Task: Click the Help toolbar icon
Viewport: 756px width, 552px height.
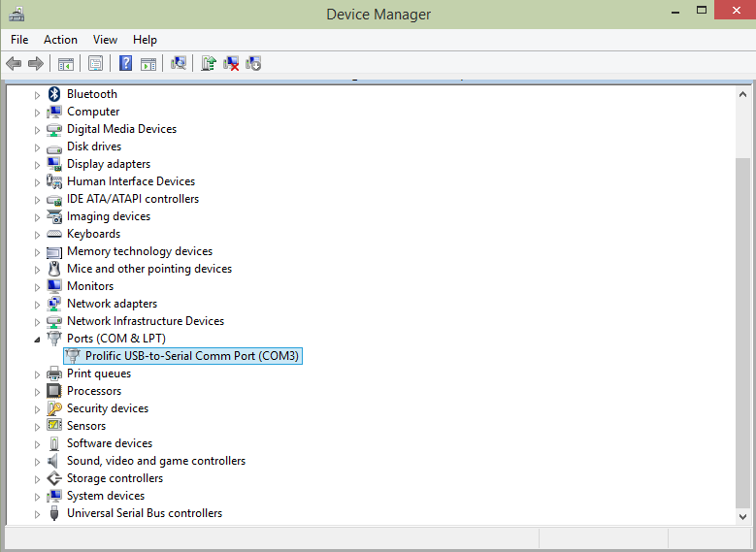Action: [x=125, y=64]
